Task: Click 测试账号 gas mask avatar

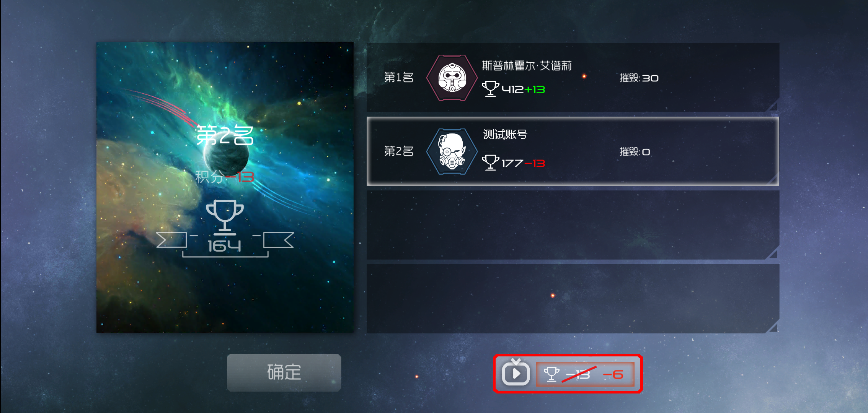Action: [452, 151]
